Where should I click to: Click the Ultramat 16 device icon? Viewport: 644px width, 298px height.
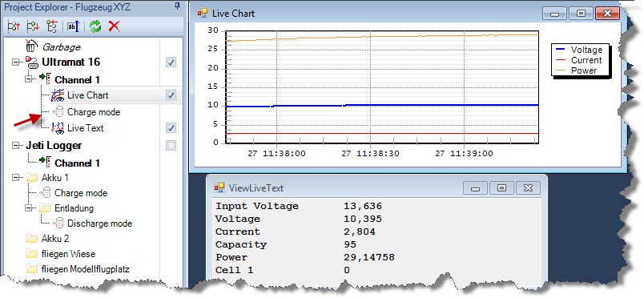pos(32,62)
